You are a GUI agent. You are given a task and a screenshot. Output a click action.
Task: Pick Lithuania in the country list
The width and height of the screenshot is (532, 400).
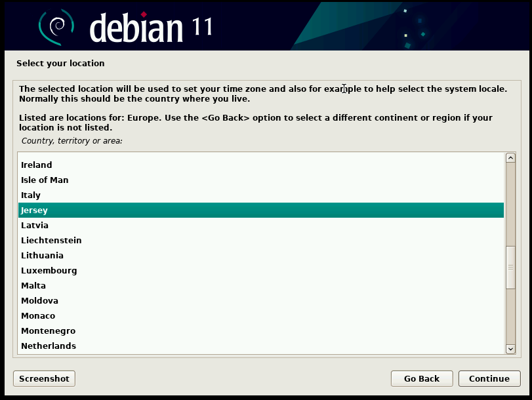(x=260, y=256)
